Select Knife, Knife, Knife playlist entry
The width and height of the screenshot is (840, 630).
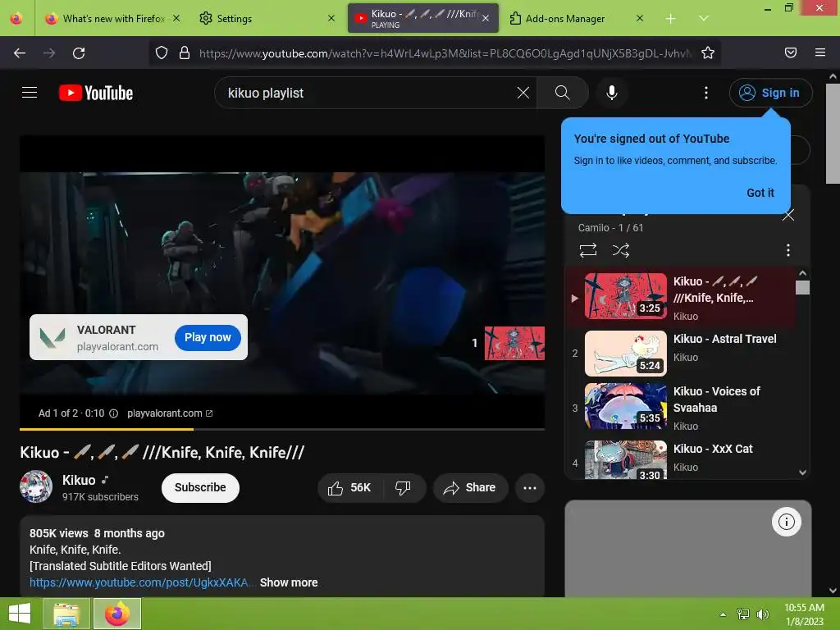click(681, 297)
